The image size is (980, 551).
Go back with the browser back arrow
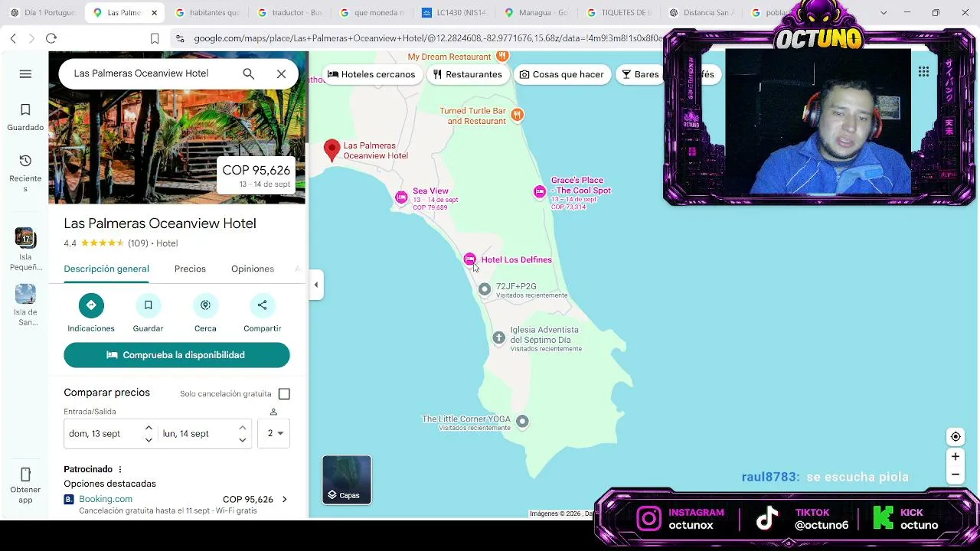point(13,38)
